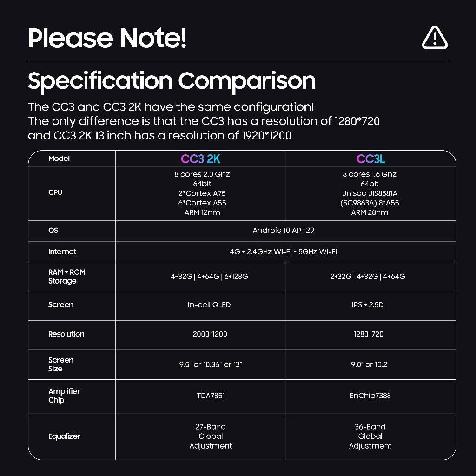Select the "Specification Comparison" title
The width and height of the screenshot is (476, 476).
(172, 81)
